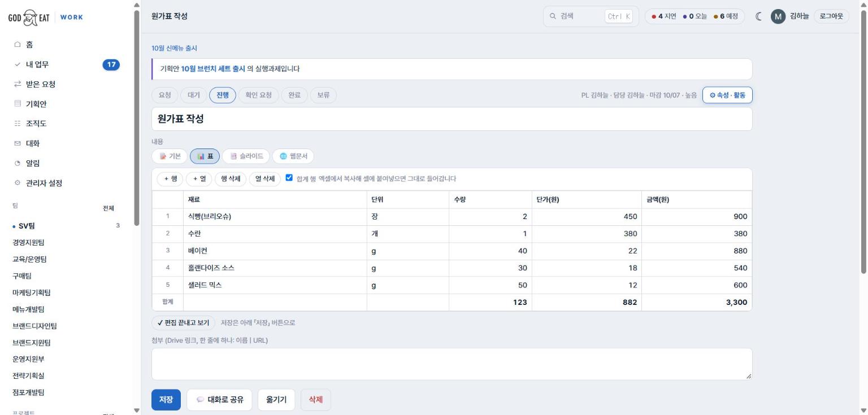
Task: Set status to 완료
Action: 294,95
